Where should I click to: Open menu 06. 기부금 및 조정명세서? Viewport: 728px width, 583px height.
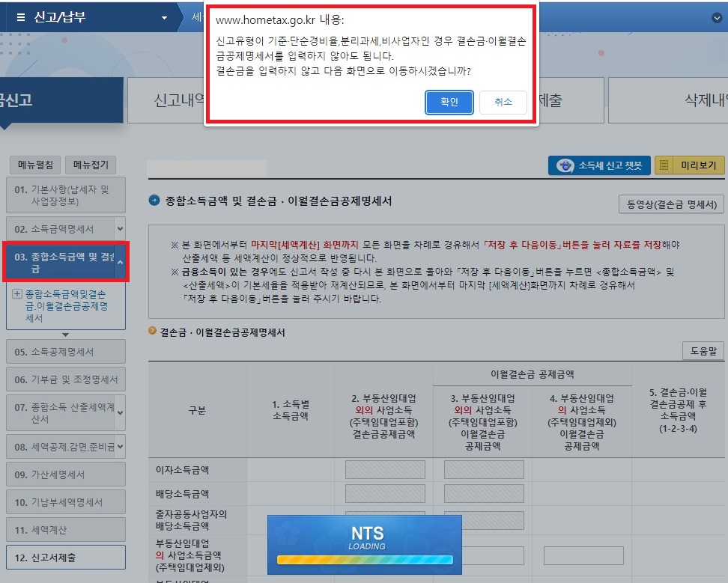click(65, 379)
